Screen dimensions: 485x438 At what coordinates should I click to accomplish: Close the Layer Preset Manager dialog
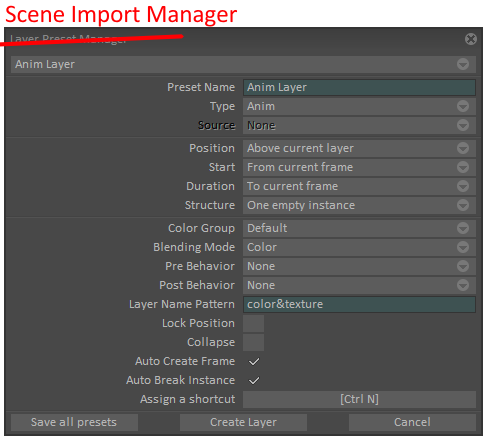point(471,39)
